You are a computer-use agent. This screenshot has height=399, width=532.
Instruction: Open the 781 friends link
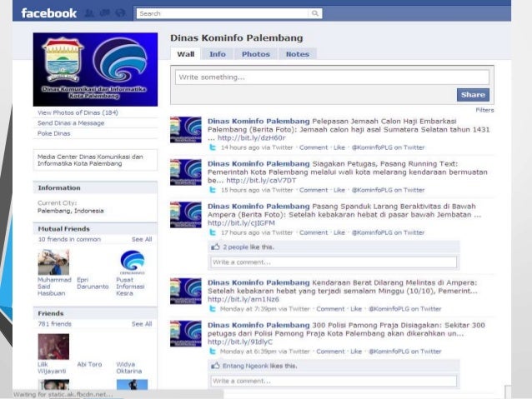[55, 324]
